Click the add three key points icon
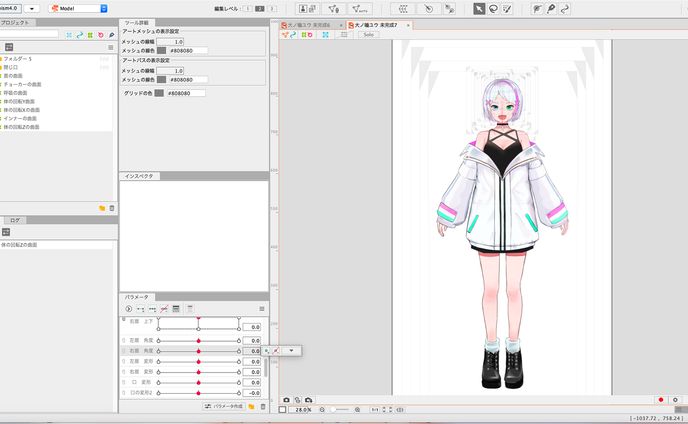Image resolution: width=688 pixels, height=424 pixels. (x=152, y=309)
